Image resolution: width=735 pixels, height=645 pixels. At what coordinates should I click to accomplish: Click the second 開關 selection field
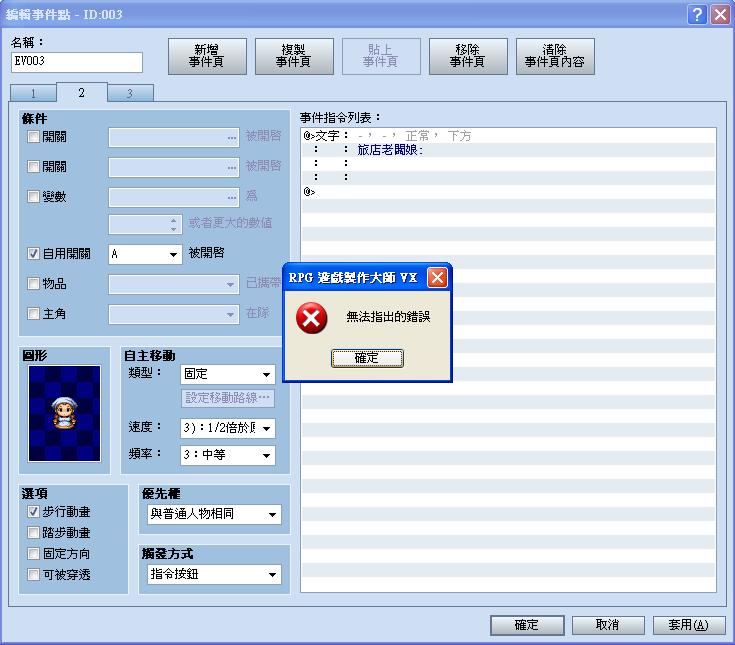click(174, 167)
